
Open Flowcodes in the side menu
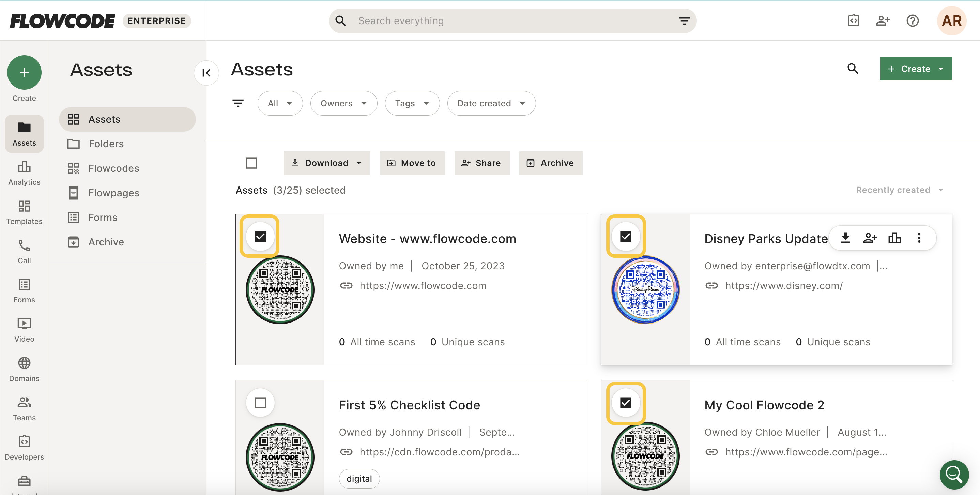click(x=127, y=168)
